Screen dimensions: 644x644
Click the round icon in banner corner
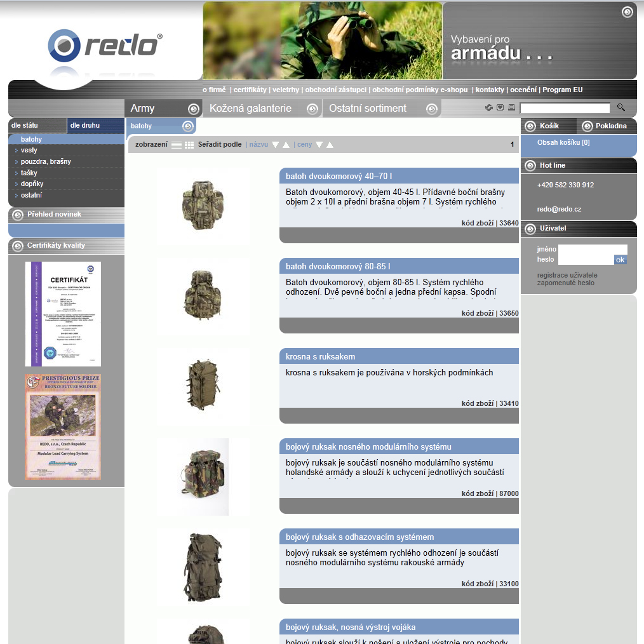[x=627, y=12]
